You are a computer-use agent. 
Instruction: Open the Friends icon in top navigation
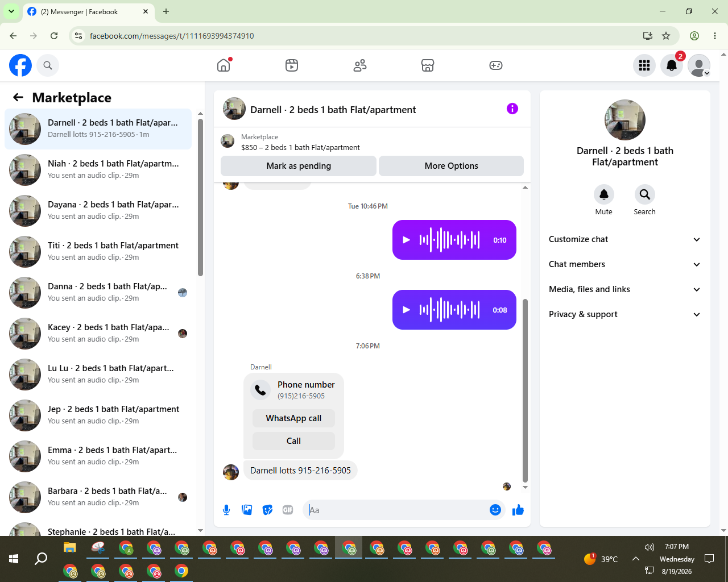[x=360, y=65]
